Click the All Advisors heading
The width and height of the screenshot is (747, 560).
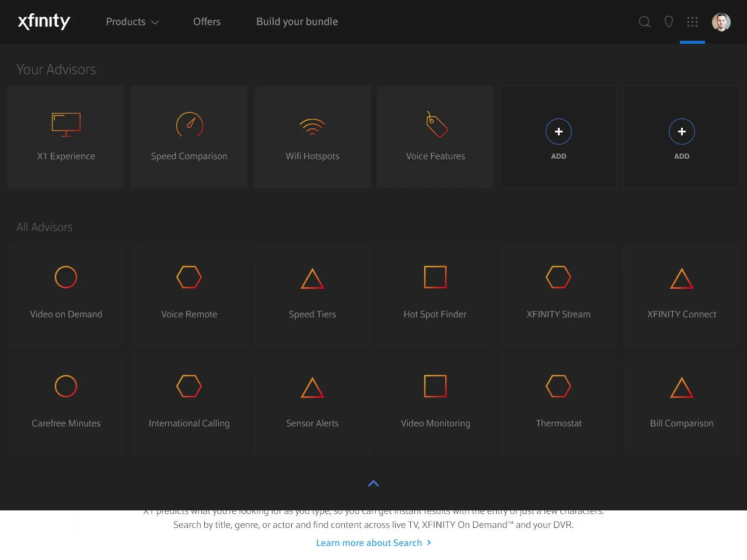click(44, 227)
